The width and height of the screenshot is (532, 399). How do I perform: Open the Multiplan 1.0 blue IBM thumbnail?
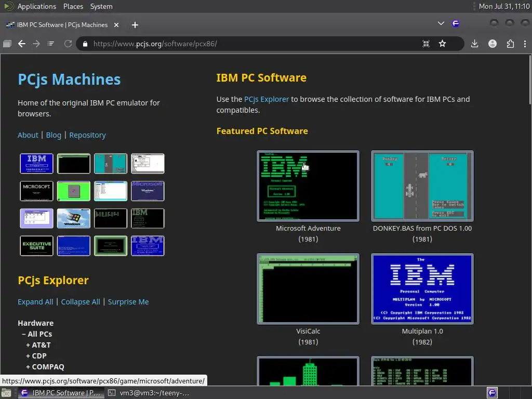click(x=422, y=289)
